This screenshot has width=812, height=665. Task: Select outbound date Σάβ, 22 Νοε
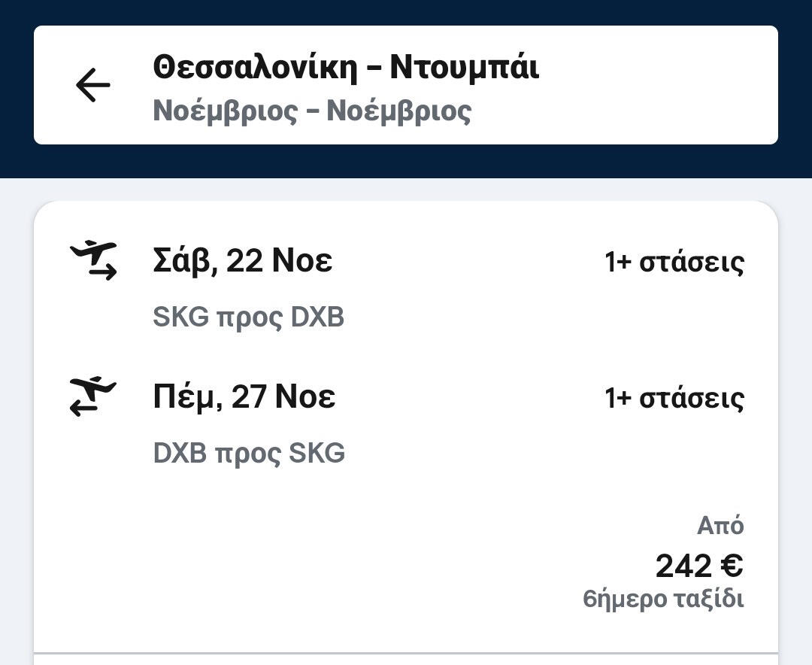tap(242, 261)
